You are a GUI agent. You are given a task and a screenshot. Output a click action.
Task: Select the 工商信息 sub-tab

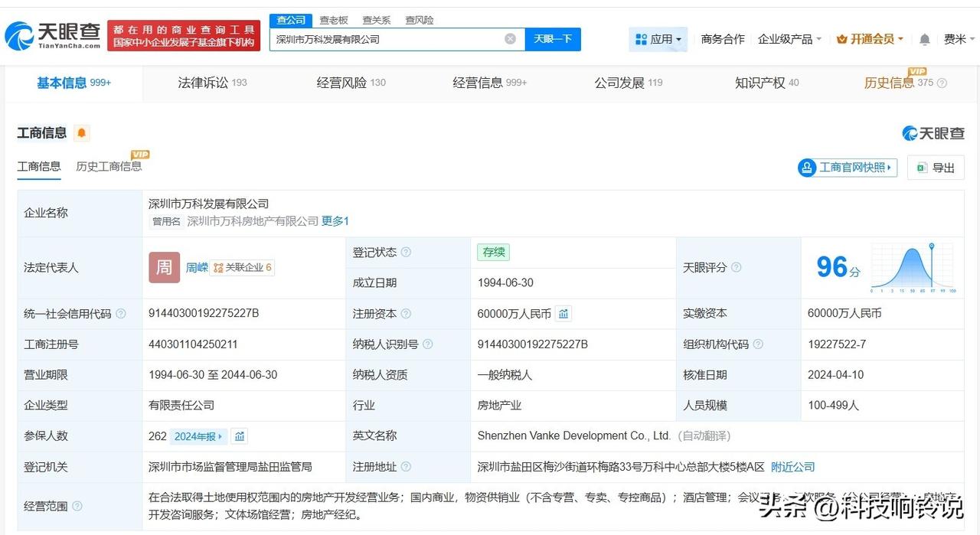click(39, 166)
